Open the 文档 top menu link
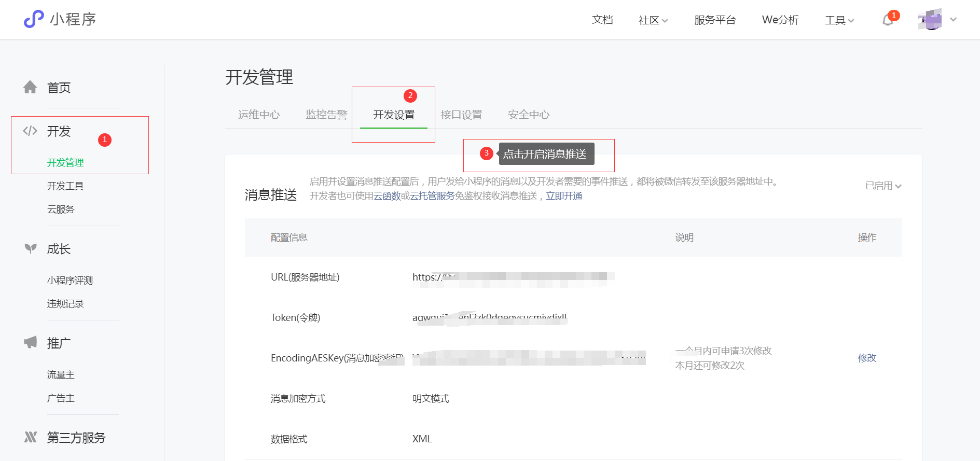The image size is (980, 461). coord(602,20)
